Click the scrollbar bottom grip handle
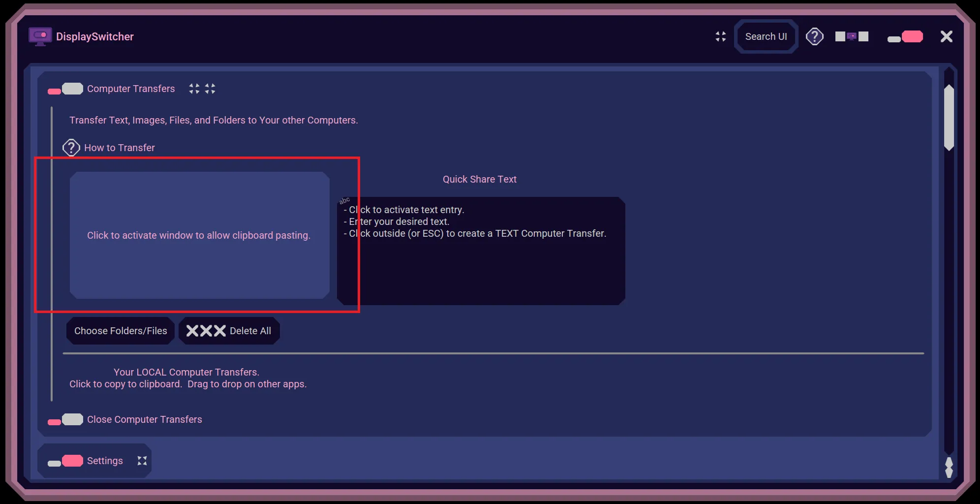Screen dimensions: 980x504 [x=949, y=468]
